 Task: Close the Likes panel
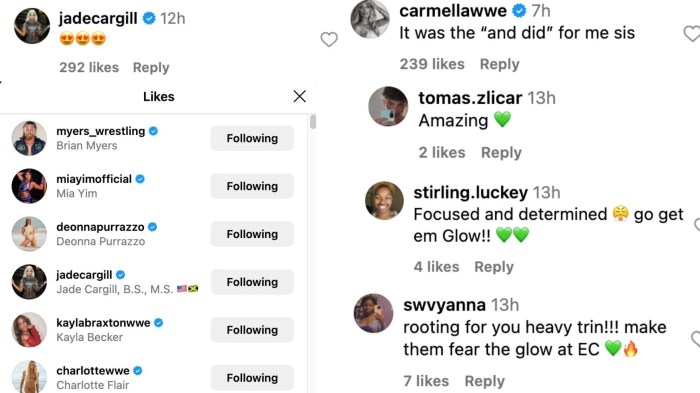pyautogui.click(x=300, y=96)
